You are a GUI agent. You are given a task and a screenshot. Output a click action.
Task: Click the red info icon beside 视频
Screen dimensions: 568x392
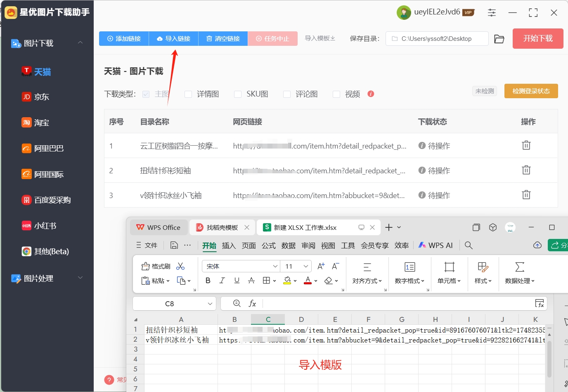coord(371,94)
